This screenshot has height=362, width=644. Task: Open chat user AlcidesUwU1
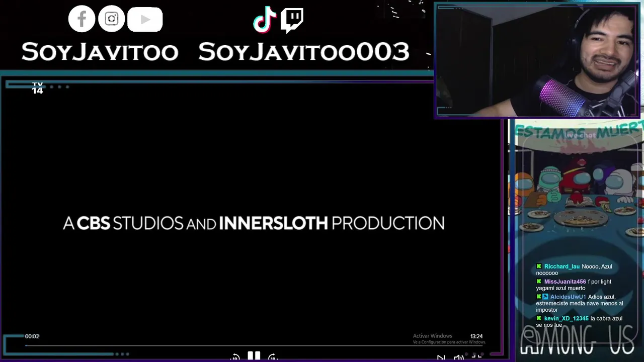(x=568, y=297)
